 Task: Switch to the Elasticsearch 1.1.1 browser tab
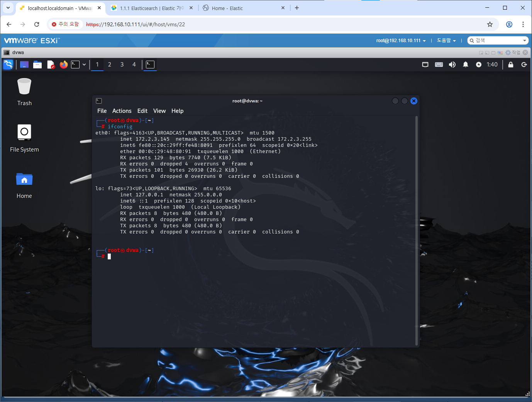152,8
